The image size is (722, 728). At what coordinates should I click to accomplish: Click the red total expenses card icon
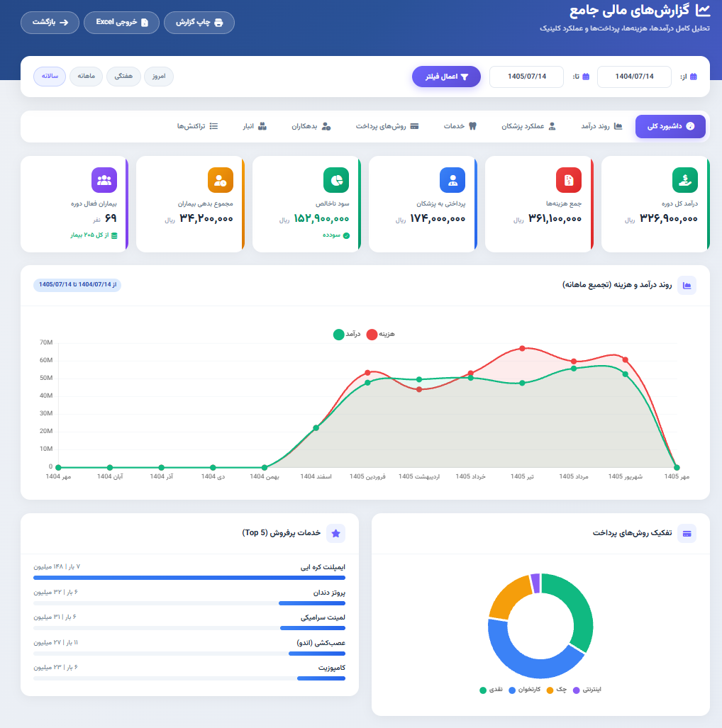(x=569, y=180)
